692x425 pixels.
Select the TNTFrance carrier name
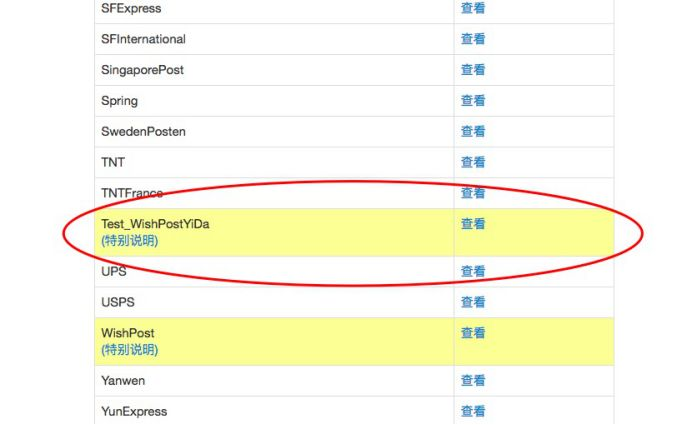pyautogui.click(x=132, y=193)
